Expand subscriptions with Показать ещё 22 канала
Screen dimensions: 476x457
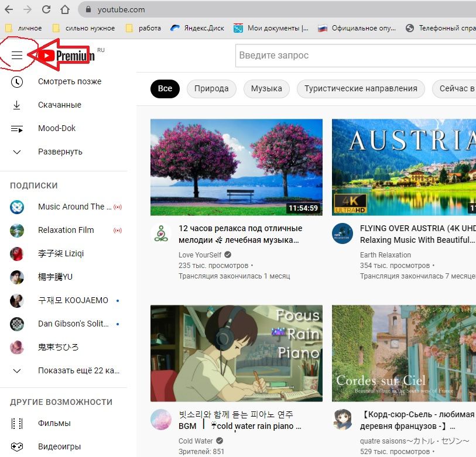pos(78,370)
